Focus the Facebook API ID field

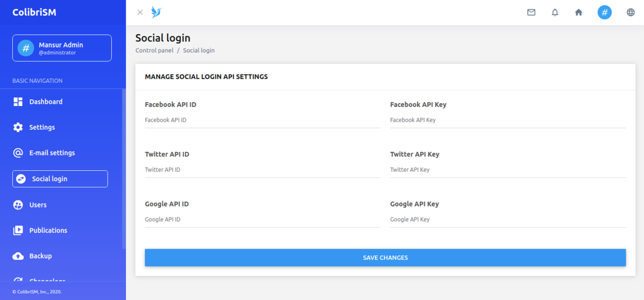pos(263,120)
